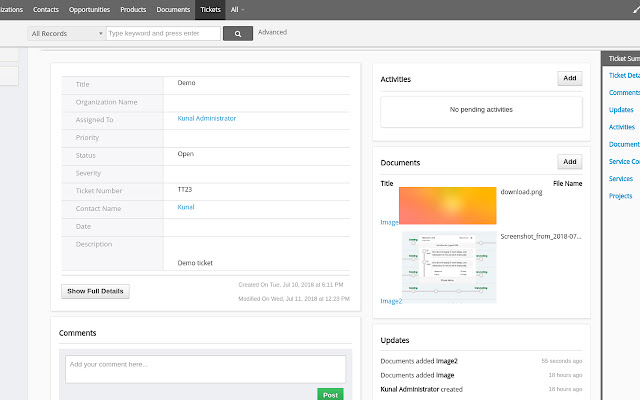Click the 'No pending activities' message
This screenshot has height=400, width=640.
click(481, 109)
